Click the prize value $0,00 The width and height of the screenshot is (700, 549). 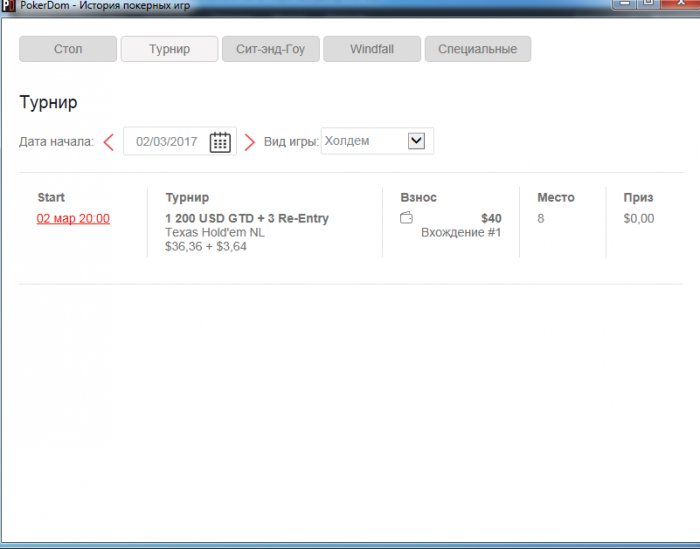(x=639, y=218)
